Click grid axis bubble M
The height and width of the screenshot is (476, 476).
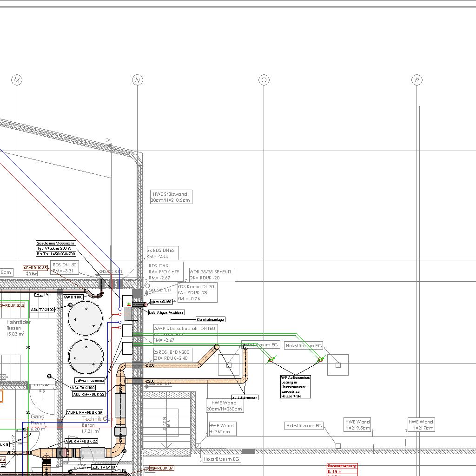pyautogui.click(x=17, y=80)
